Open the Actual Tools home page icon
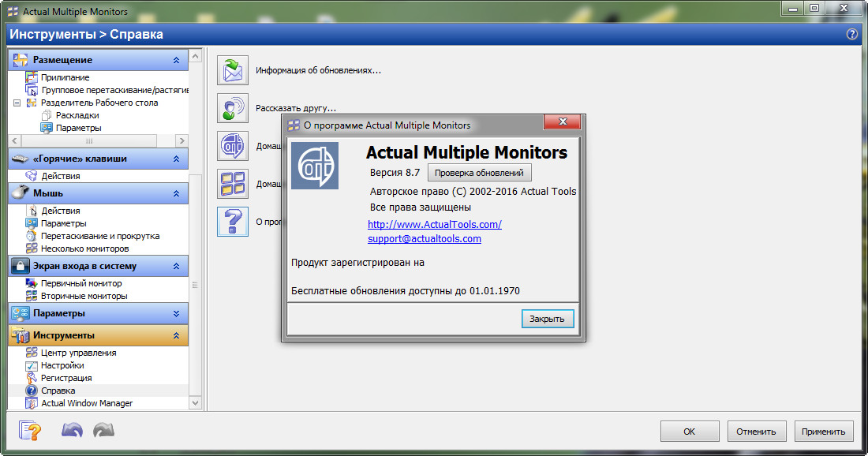The height and width of the screenshot is (456, 868). coord(233,146)
